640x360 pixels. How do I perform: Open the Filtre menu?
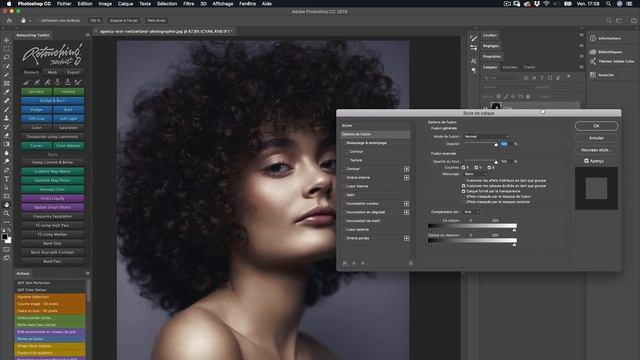[189, 4]
